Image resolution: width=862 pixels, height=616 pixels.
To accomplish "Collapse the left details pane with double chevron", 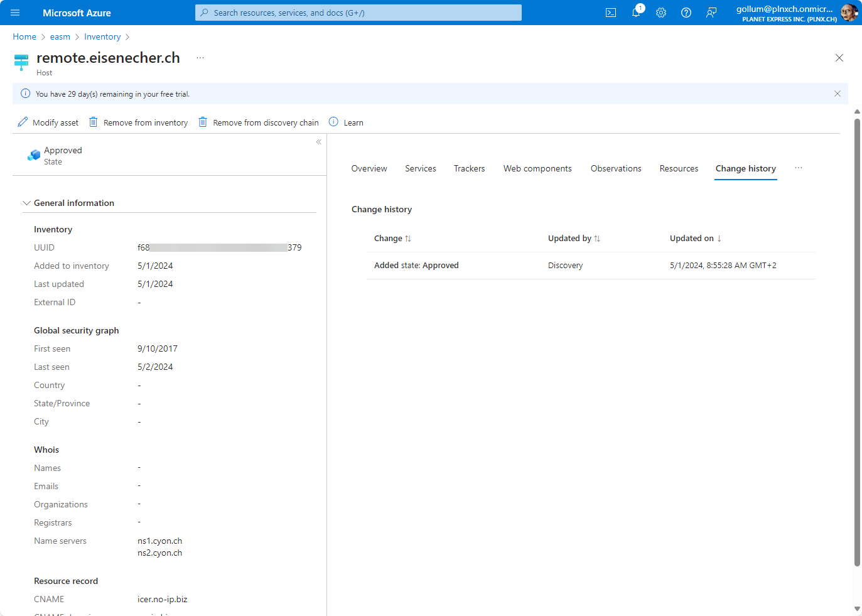I will click(x=319, y=142).
